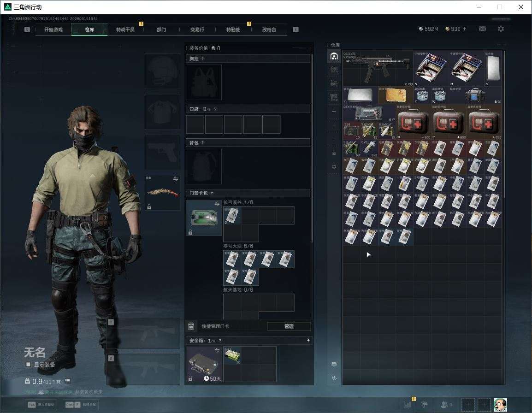Open the mail envelope icon
The width and height of the screenshot is (532, 413).
482,29
